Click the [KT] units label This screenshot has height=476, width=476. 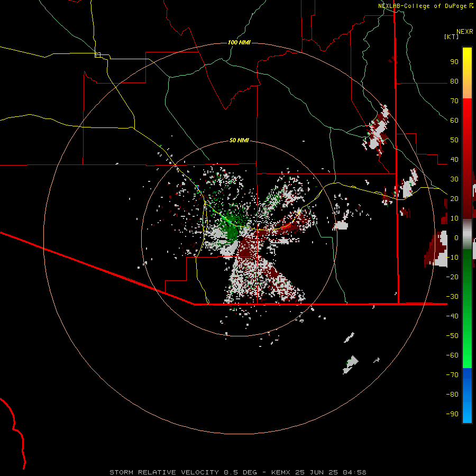tap(451, 36)
